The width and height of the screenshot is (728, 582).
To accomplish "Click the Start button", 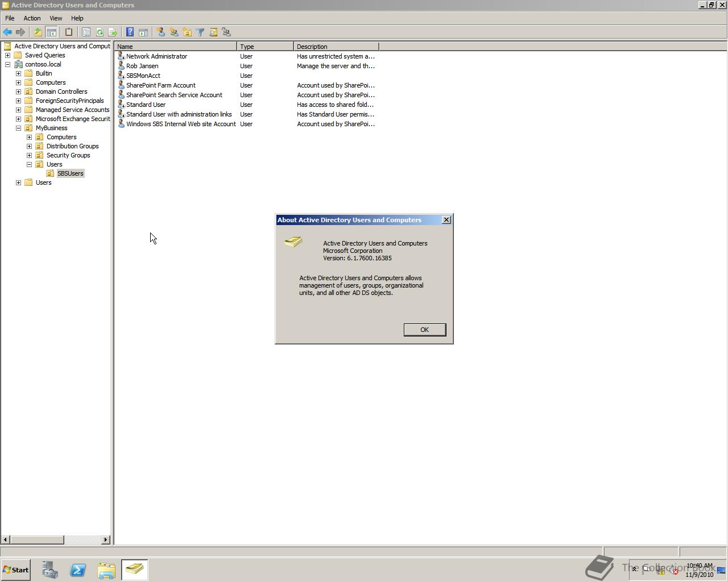I will (x=15, y=570).
